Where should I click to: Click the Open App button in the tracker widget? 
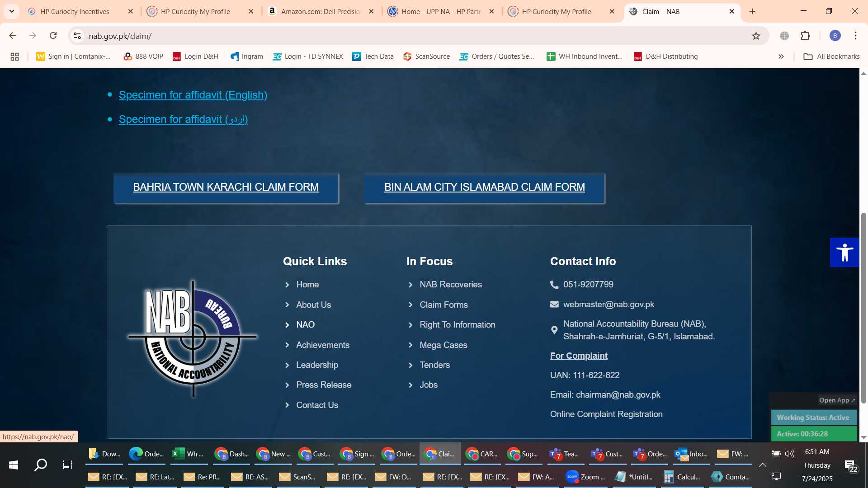pyautogui.click(x=837, y=400)
